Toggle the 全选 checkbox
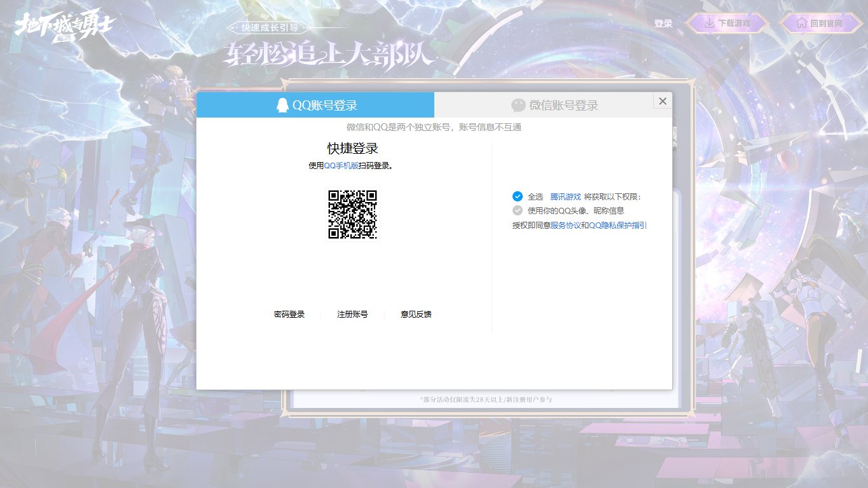This screenshot has width=868, height=488. point(518,196)
